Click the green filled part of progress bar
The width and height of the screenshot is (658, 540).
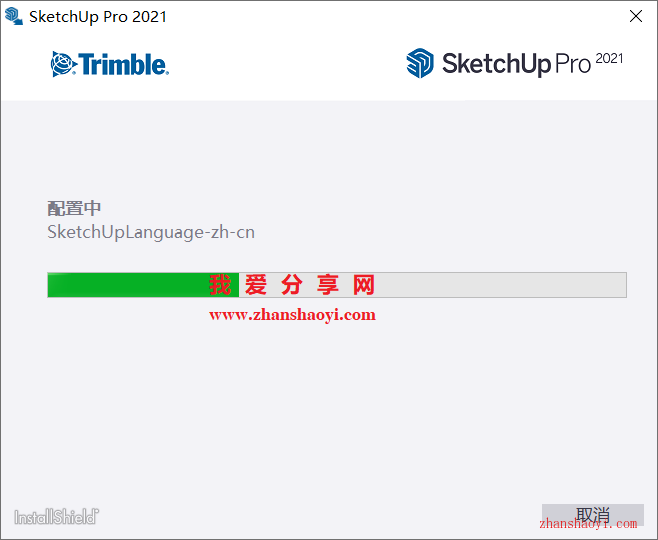click(143, 285)
